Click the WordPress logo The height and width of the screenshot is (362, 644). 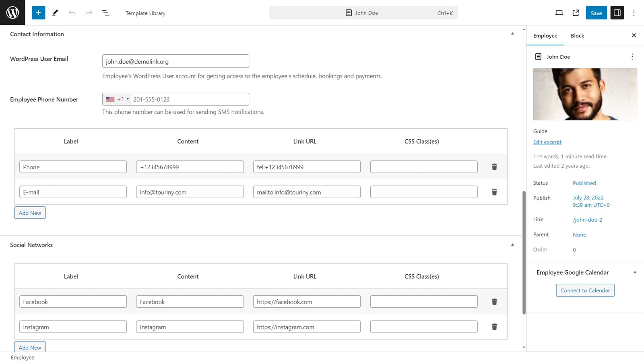point(12,12)
